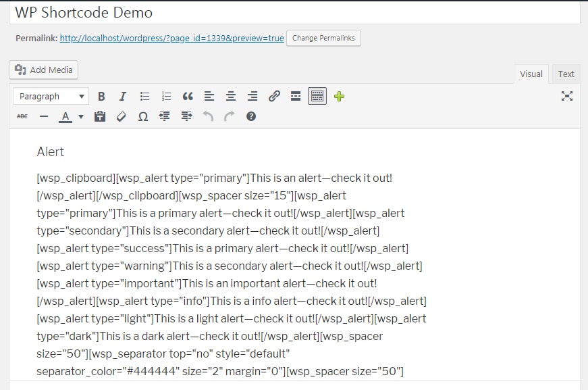This screenshot has width=588, height=390.
Task: Click text '[wsp_clipboard][wsp_alert type="primary"]'
Action: [143, 178]
